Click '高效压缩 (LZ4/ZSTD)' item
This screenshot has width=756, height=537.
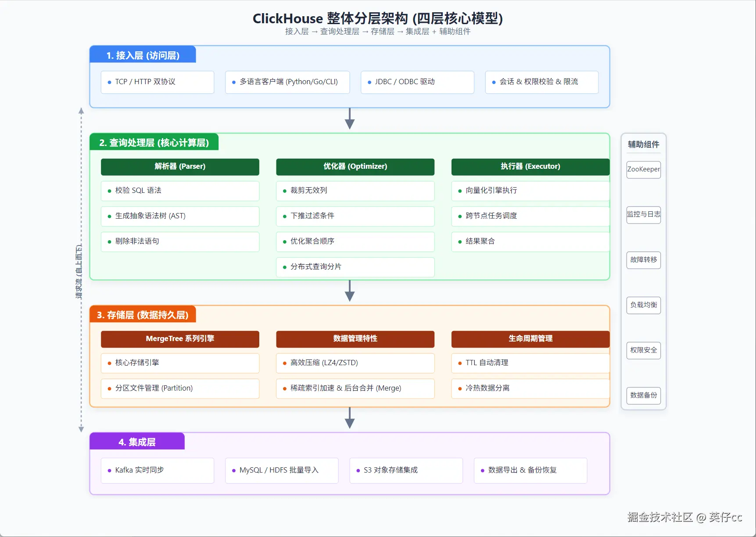click(355, 363)
